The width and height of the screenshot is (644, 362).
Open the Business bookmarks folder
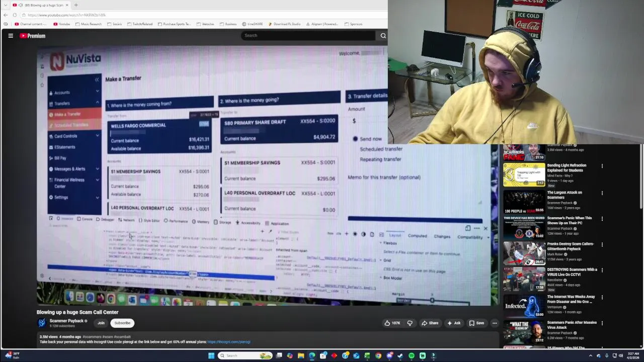coord(228,24)
